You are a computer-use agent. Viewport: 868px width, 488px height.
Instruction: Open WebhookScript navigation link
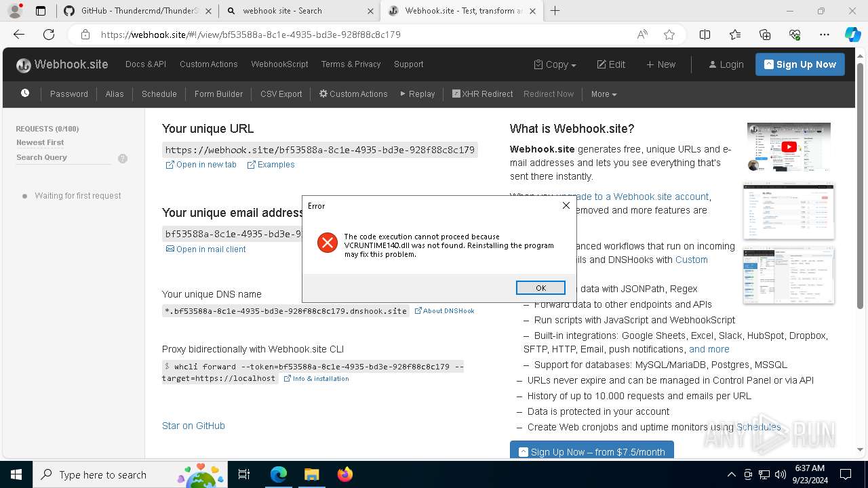click(279, 64)
